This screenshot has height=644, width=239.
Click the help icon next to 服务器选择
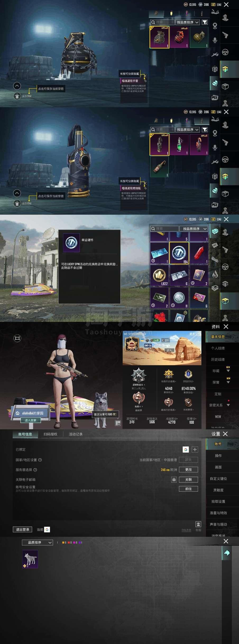click(35, 469)
